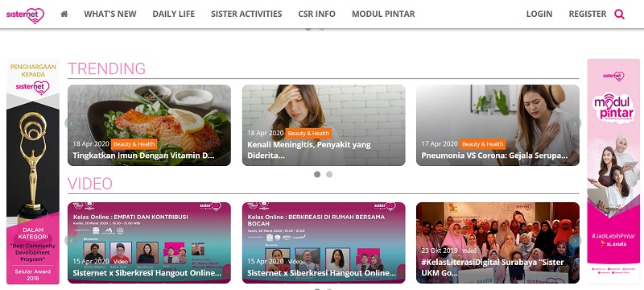Go to the home icon
The height and width of the screenshot is (290, 644).
click(64, 14)
